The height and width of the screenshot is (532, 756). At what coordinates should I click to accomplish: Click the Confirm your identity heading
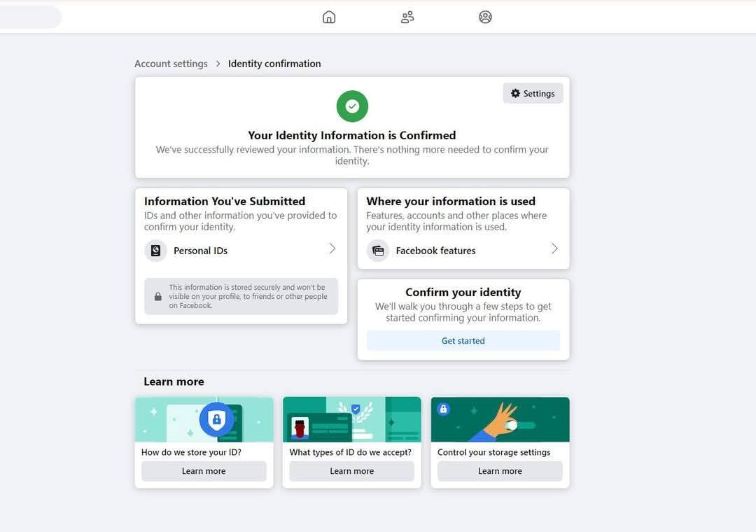coord(463,293)
